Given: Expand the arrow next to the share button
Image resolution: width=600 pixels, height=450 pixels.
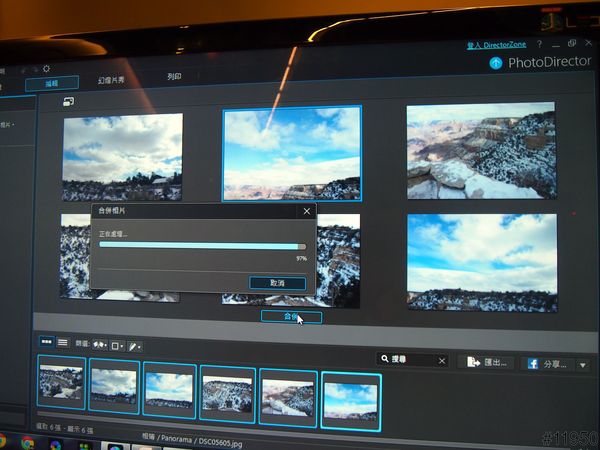Looking at the screenshot, I should [x=583, y=366].
